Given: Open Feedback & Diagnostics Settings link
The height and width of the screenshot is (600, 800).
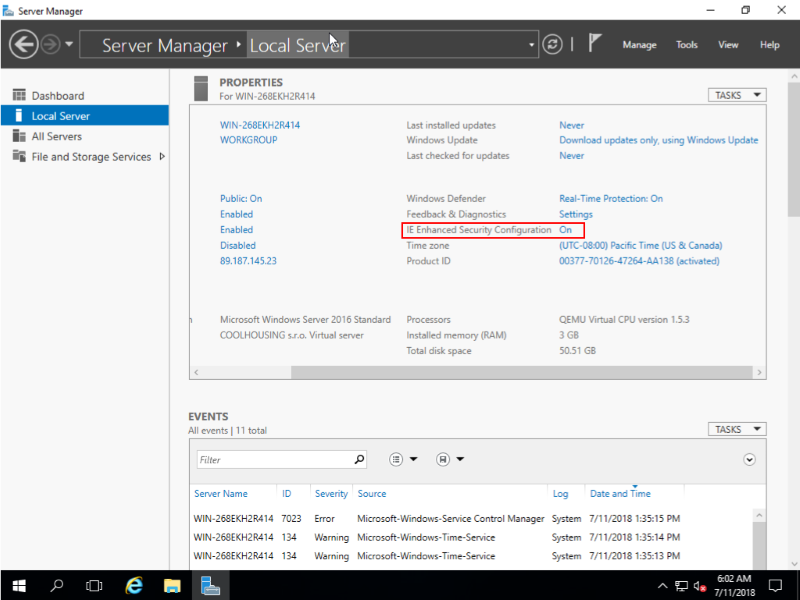Looking at the screenshot, I should click(576, 214).
